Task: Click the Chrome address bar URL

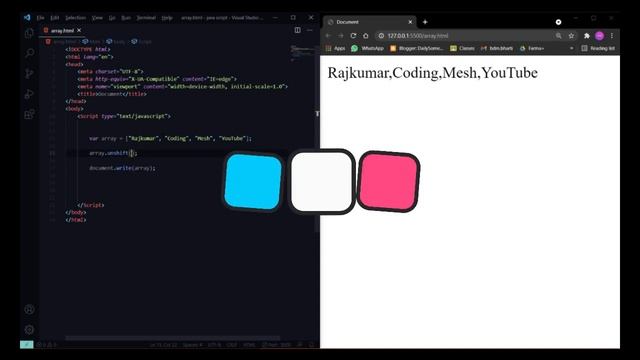Action: coord(418,36)
